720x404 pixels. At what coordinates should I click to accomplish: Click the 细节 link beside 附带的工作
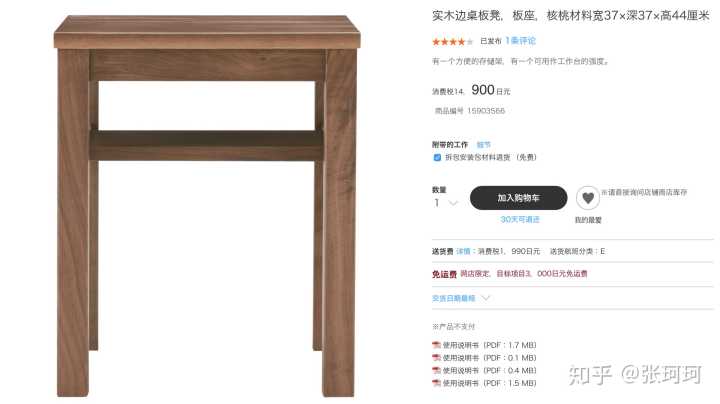[484, 145]
